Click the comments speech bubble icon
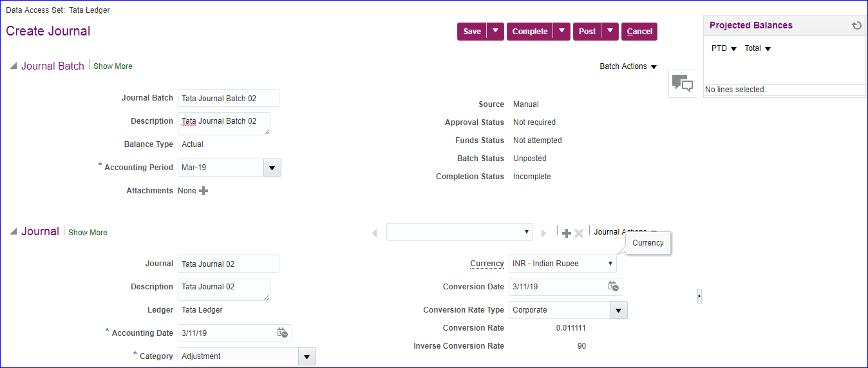 682,83
